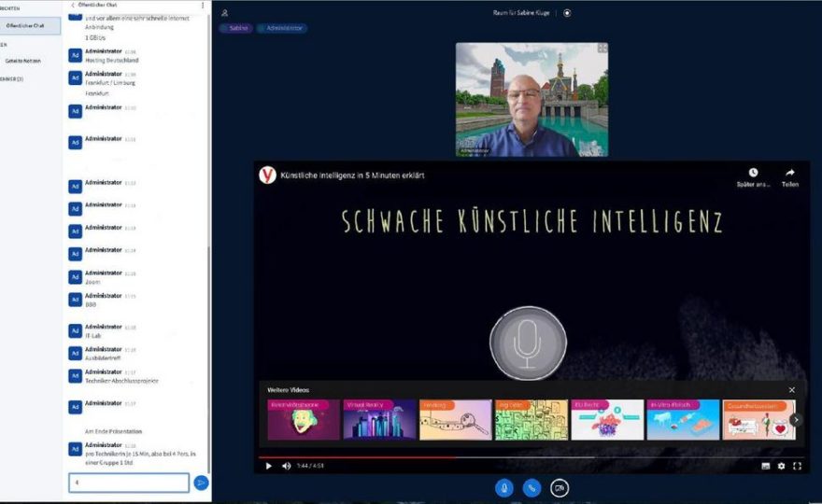Toggle subtitles on the video player
Viewport: 822px width, 504px height.
click(x=765, y=466)
